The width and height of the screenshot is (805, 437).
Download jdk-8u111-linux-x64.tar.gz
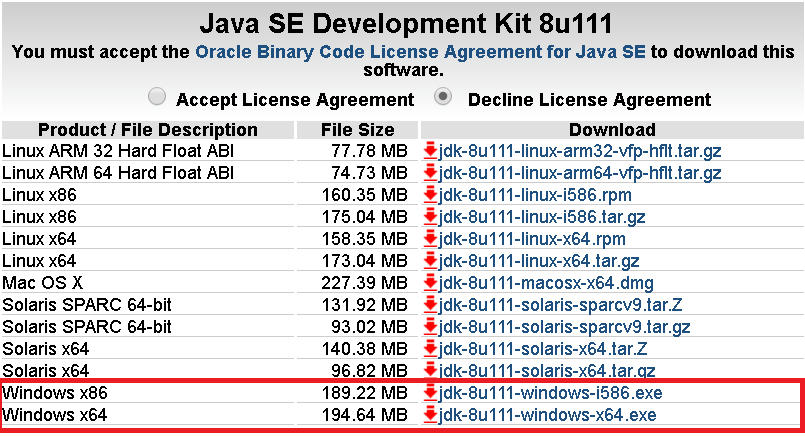pyautogui.click(x=539, y=261)
